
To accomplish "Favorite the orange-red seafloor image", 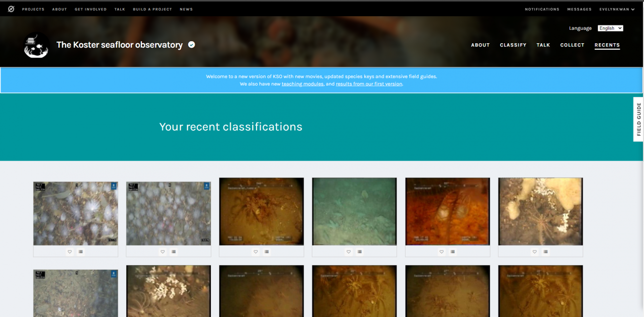I will pyautogui.click(x=442, y=252).
